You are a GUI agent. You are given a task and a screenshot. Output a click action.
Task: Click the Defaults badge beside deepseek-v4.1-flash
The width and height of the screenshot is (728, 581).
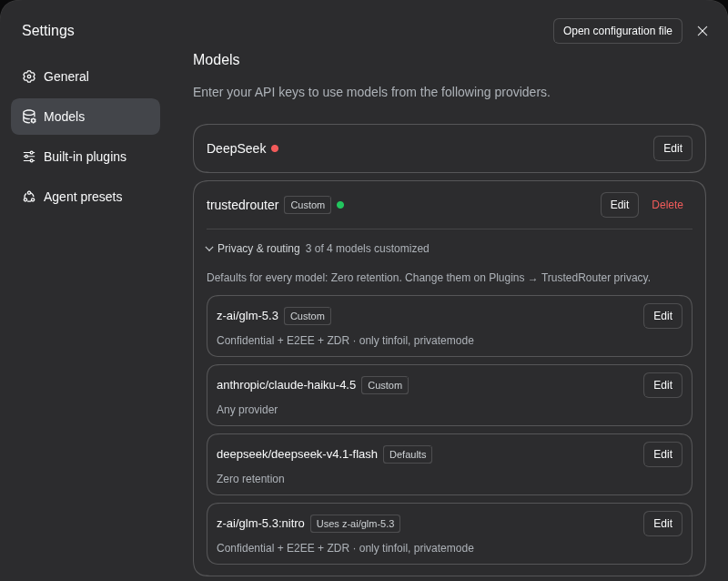pyautogui.click(x=408, y=454)
